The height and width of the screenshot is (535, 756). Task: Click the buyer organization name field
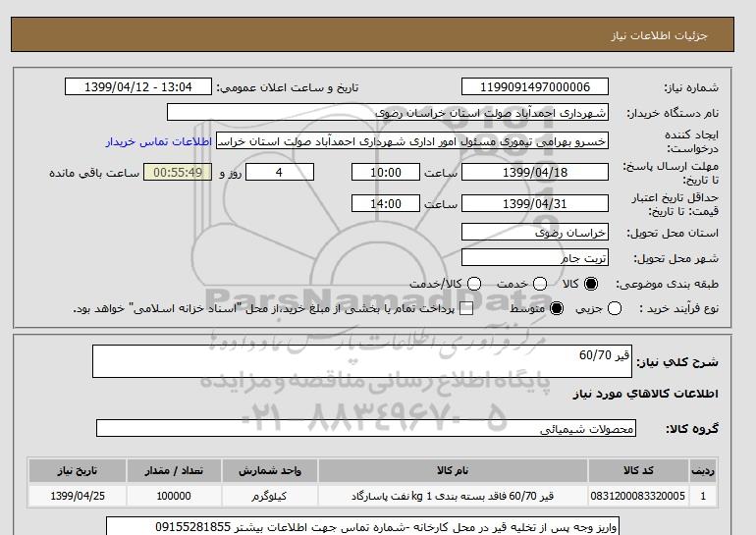[388, 112]
